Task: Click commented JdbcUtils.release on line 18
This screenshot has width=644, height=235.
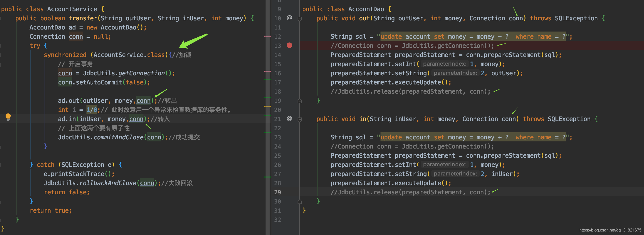Action: click(x=411, y=92)
